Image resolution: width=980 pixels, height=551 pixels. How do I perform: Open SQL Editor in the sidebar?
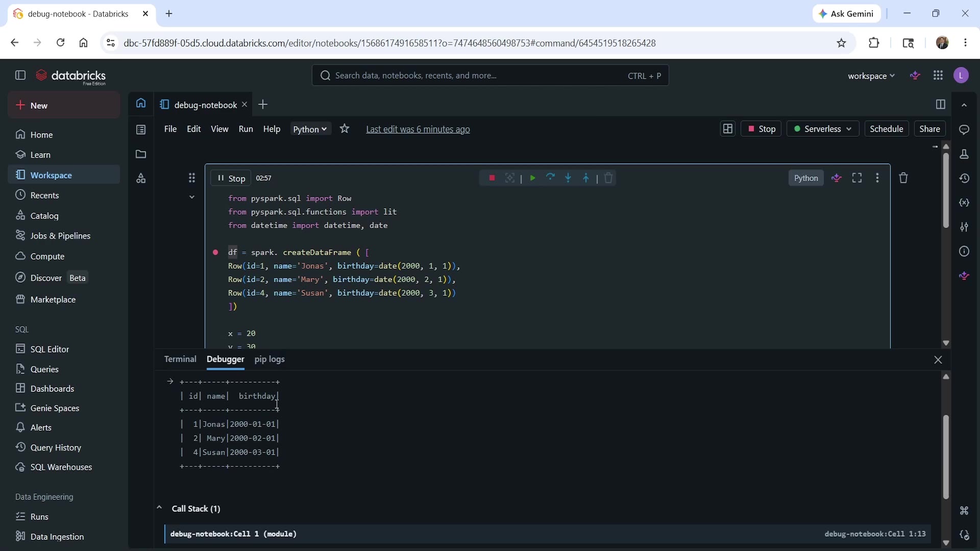pos(50,349)
